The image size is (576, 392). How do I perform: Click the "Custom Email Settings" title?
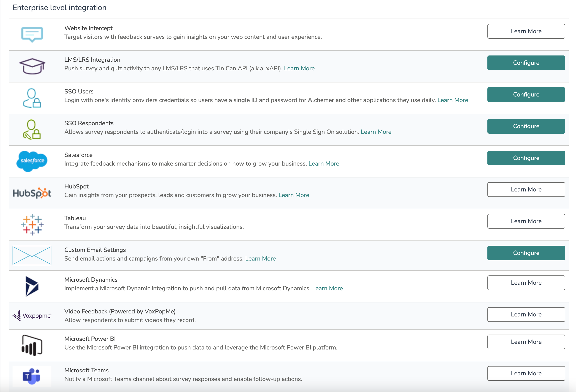(x=95, y=250)
